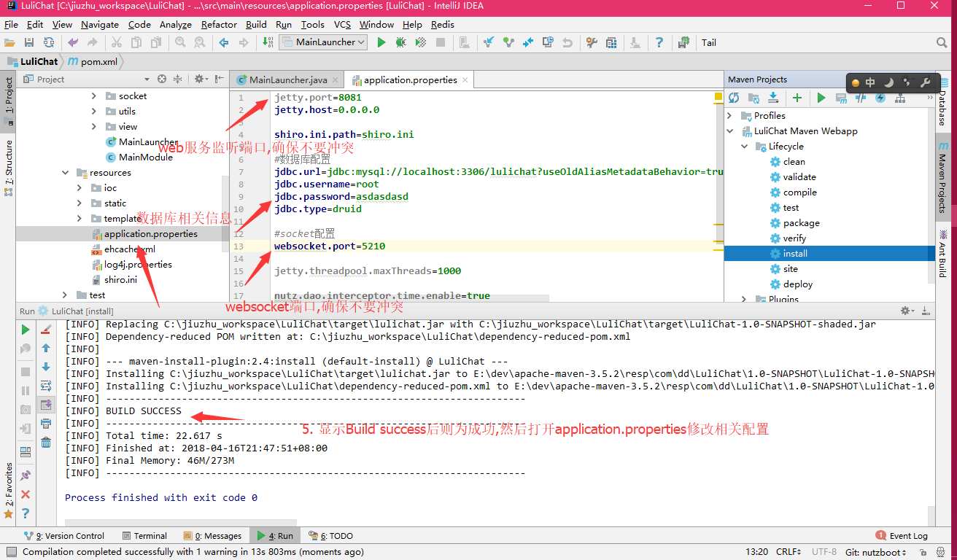957x560 pixels.
Task: Collapse the Lifecycle node in Maven
Action: coord(745,147)
